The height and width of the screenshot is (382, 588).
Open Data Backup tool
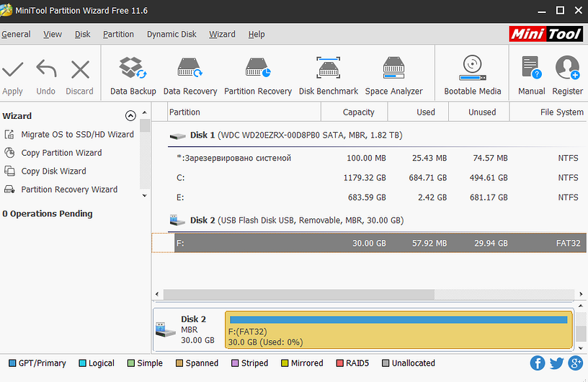pos(133,69)
